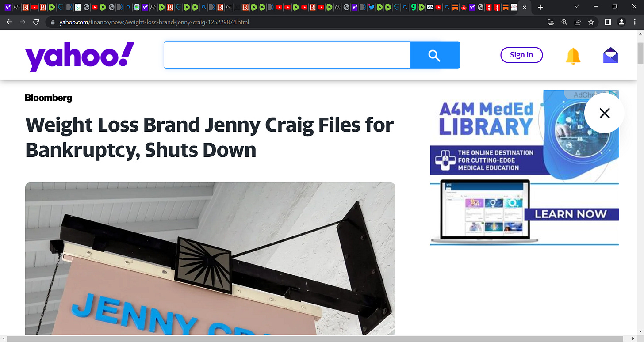The width and height of the screenshot is (644, 342).
Task: Open Yahoo Mail envelope icon
Action: click(610, 55)
